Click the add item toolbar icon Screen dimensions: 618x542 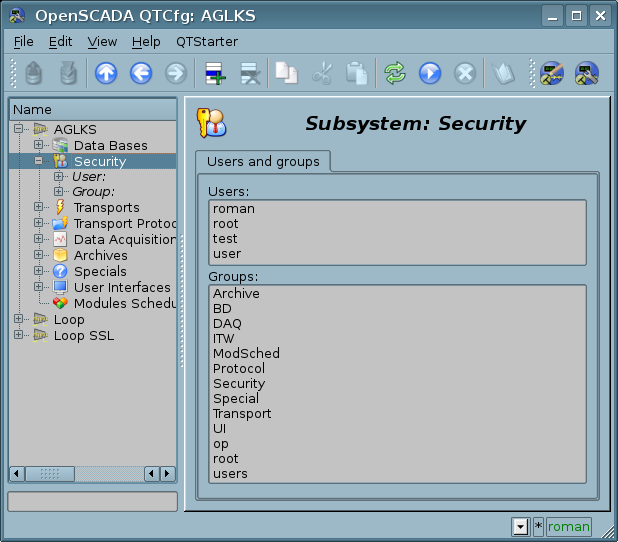pyautogui.click(x=214, y=73)
